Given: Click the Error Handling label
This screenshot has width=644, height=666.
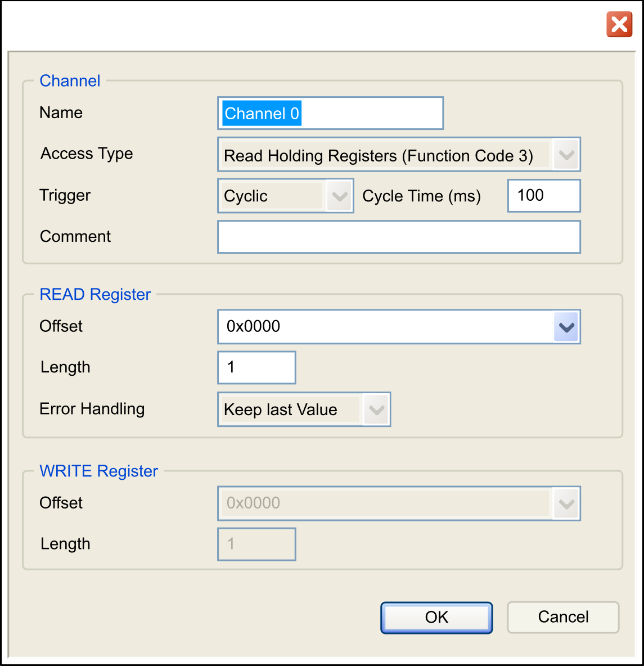Looking at the screenshot, I should point(92,409).
